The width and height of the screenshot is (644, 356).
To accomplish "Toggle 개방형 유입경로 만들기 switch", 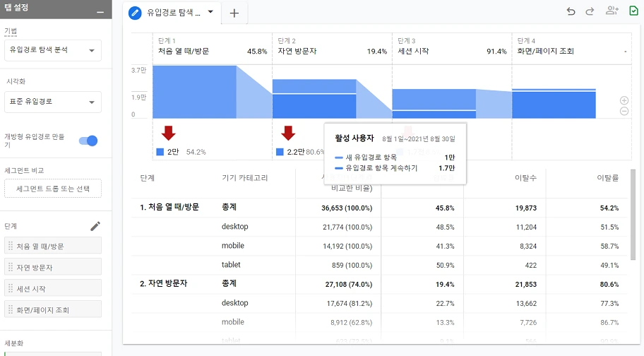I will coord(88,141).
